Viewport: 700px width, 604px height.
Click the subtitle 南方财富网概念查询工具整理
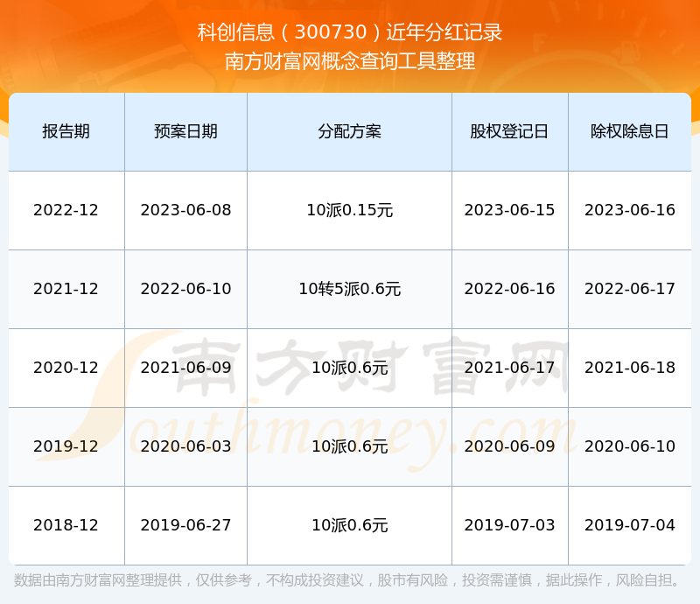(x=350, y=61)
